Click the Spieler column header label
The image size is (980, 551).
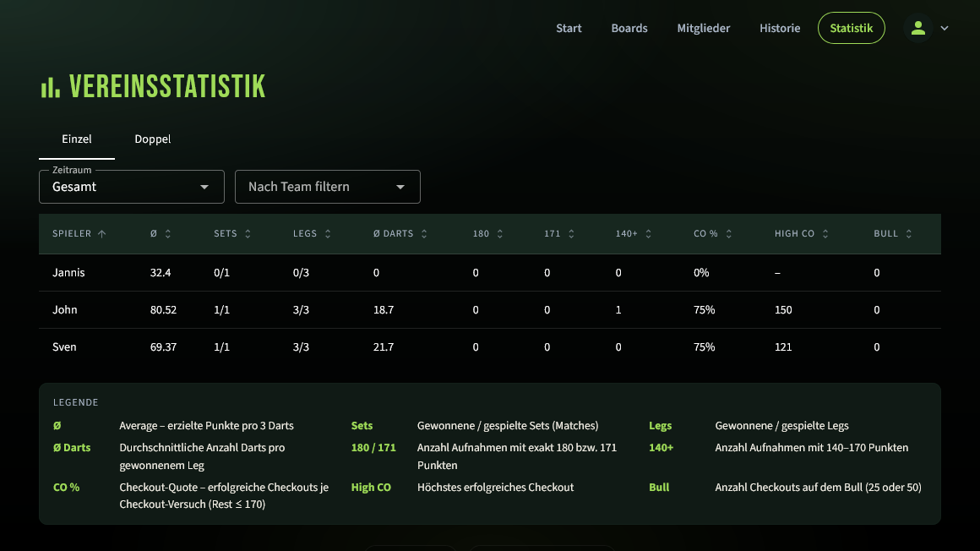click(72, 234)
